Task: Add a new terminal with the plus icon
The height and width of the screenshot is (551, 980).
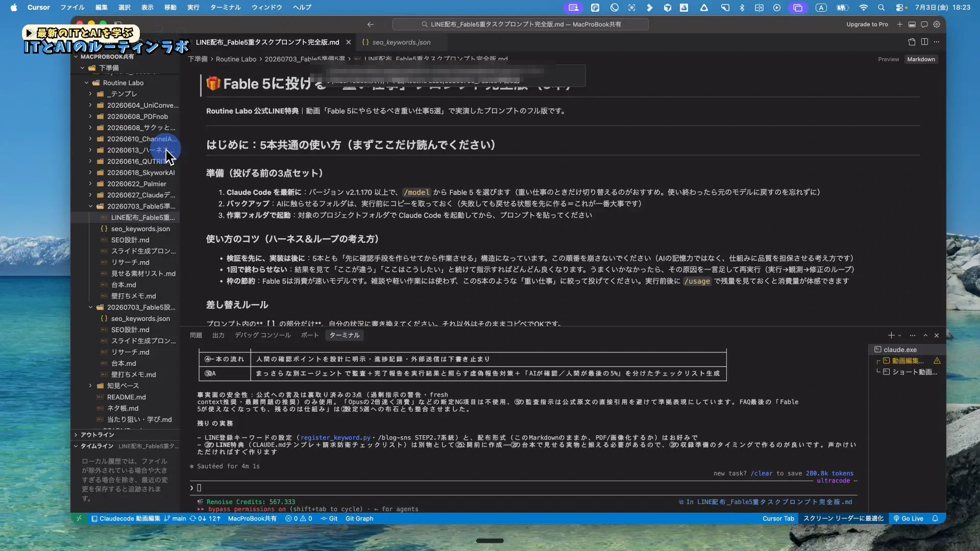Action: click(x=891, y=335)
